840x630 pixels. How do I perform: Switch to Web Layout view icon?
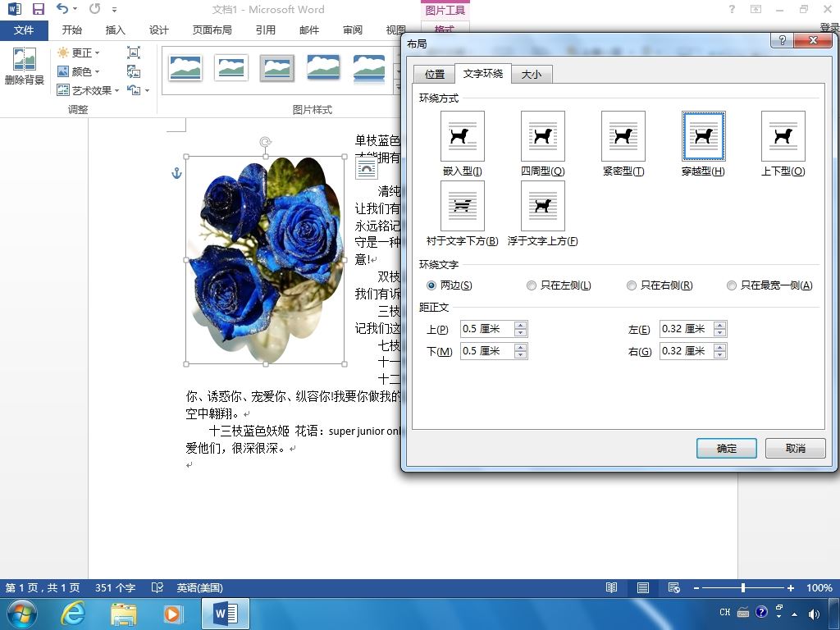point(674,587)
